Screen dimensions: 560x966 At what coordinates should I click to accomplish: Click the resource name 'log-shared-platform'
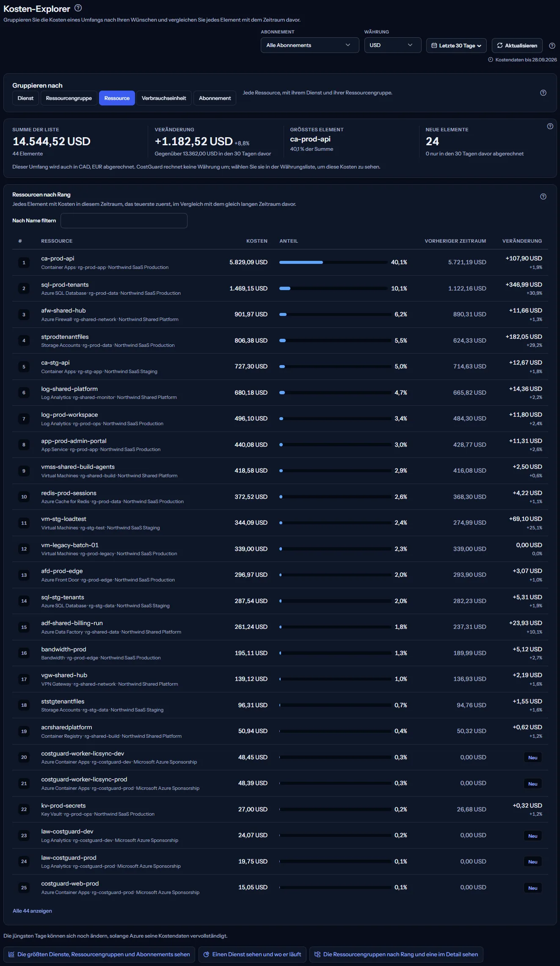[x=69, y=389]
